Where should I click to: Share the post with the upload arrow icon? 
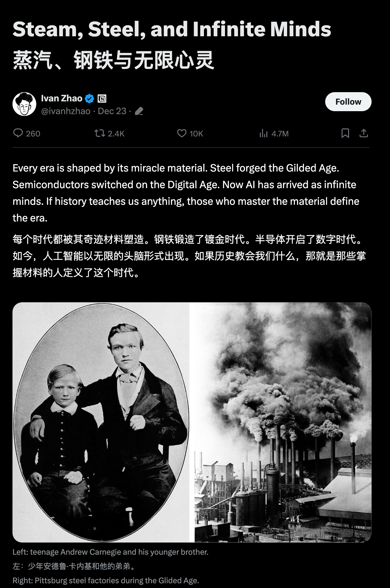(364, 133)
